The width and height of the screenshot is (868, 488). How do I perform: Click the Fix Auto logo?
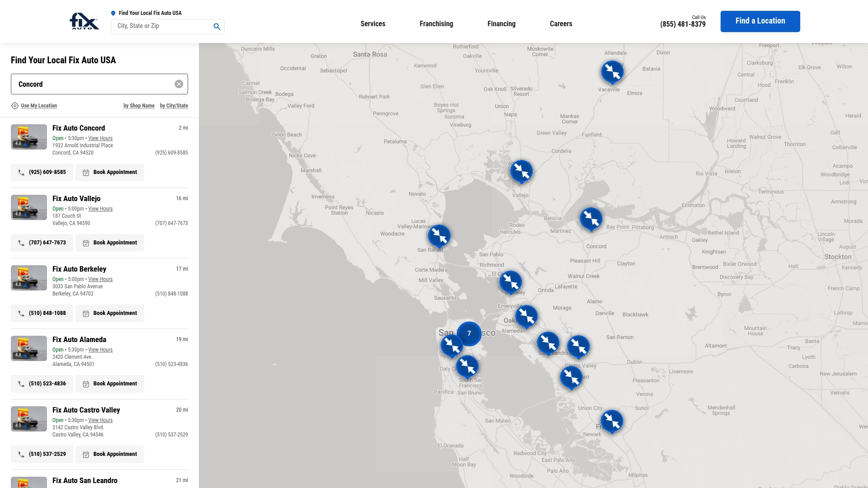click(84, 21)
